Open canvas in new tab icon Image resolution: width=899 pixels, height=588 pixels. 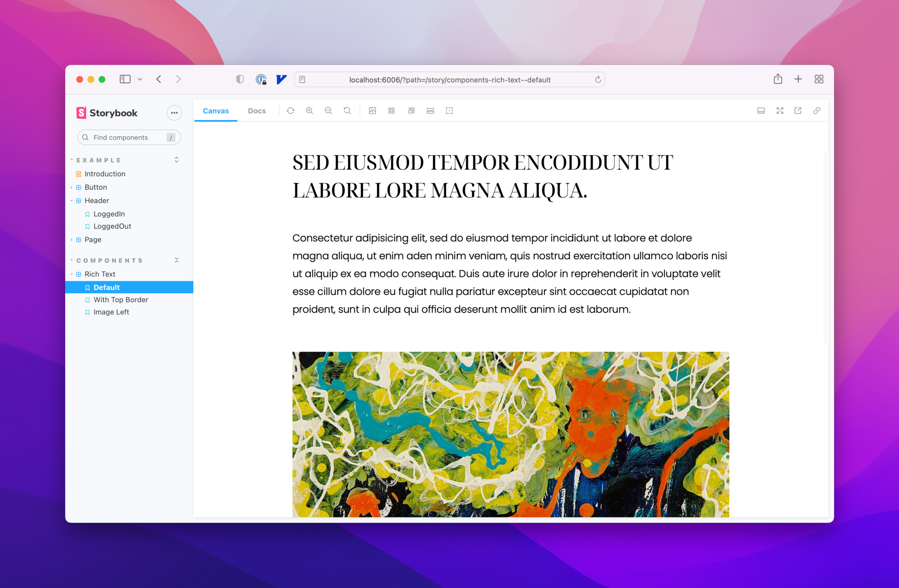tap(798, 111)
